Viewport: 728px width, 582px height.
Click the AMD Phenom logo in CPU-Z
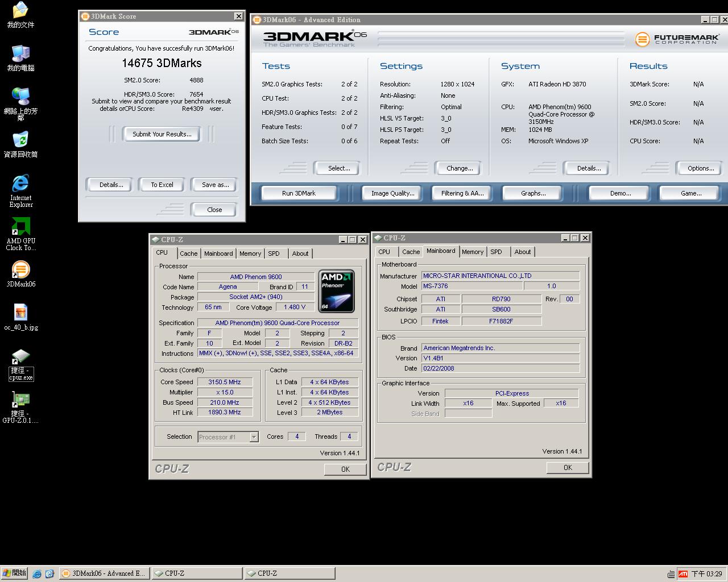click(336, 292)
